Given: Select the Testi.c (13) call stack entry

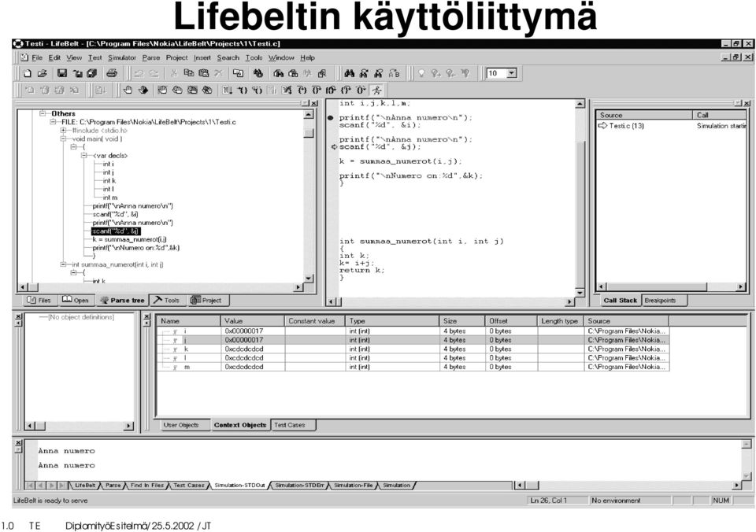Looking at the screenshot, I should 626,126.
